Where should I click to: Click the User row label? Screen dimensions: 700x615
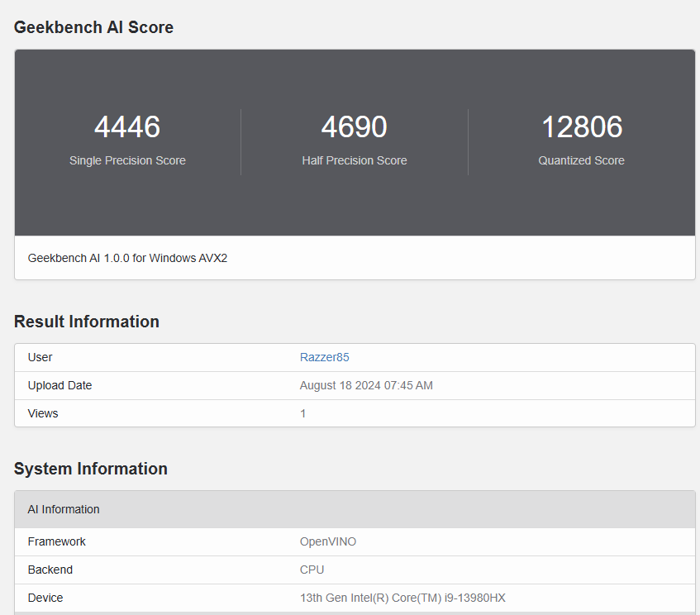(x=40, y=357)
